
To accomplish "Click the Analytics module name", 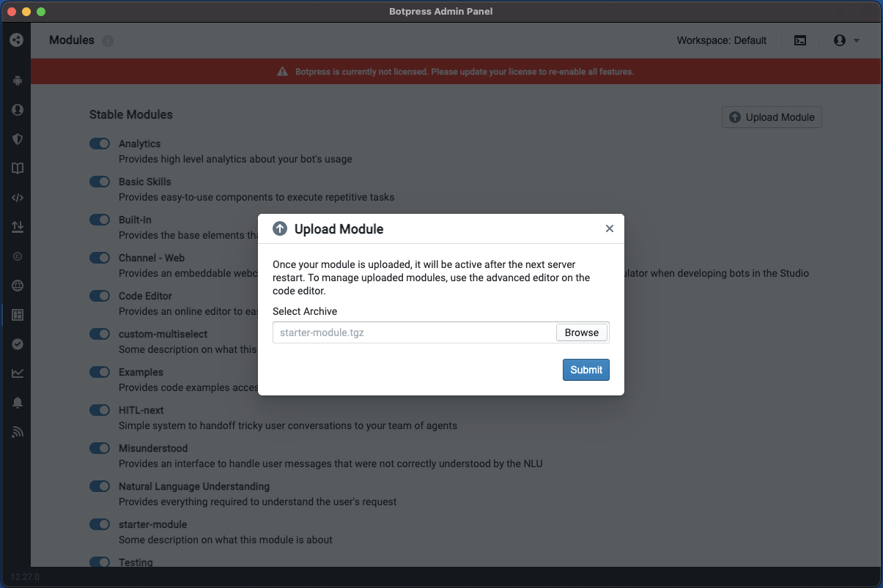I will pyautogui.click(x=140, y=144).
